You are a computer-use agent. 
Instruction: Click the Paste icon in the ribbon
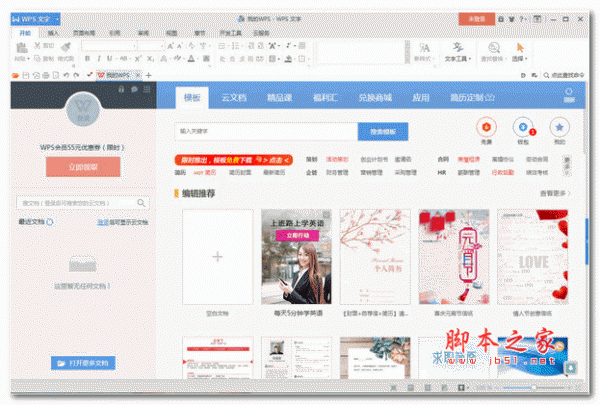[22, 47]
